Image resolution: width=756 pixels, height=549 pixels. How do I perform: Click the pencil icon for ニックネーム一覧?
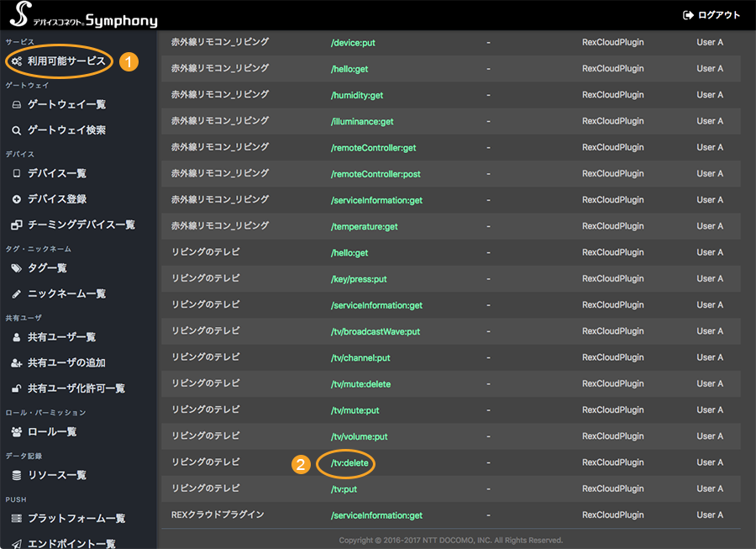[17, 293]
